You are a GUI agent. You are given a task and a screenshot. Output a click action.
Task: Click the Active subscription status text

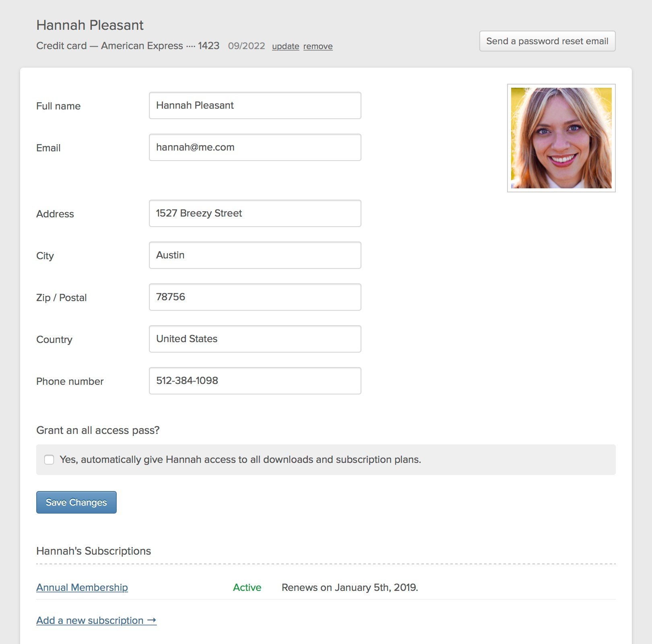coord(247,588)
